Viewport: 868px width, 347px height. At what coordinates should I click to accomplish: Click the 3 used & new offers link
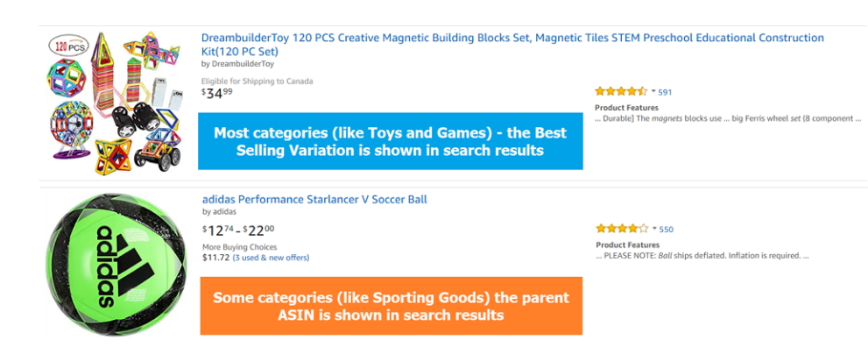(271, 258)
